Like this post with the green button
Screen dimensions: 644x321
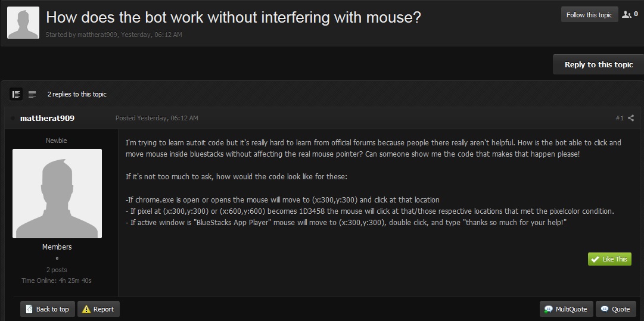(609, 259)
